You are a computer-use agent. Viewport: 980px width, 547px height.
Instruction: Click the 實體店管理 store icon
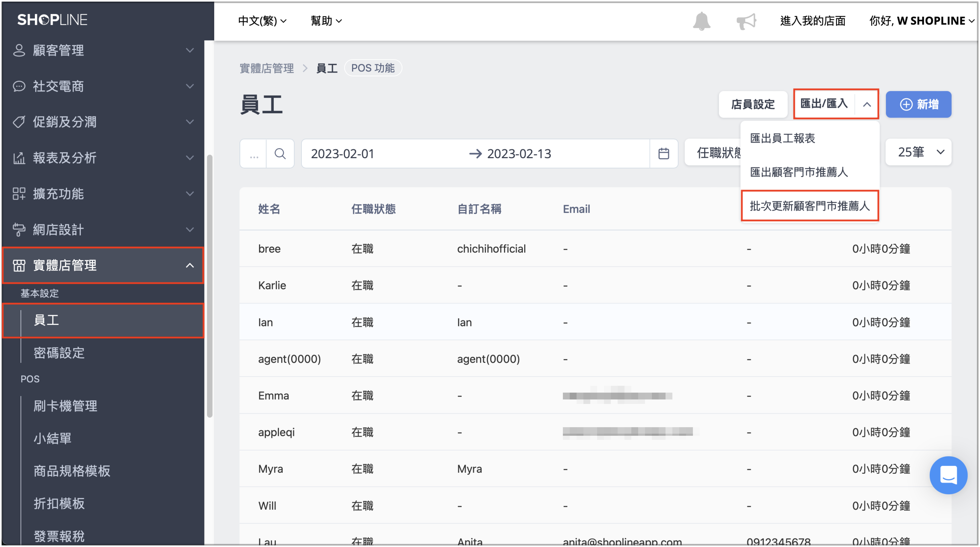click(19, 265)
